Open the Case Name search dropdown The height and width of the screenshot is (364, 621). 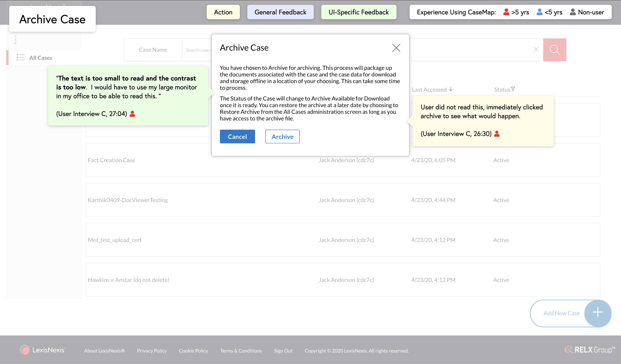point(153,50)
